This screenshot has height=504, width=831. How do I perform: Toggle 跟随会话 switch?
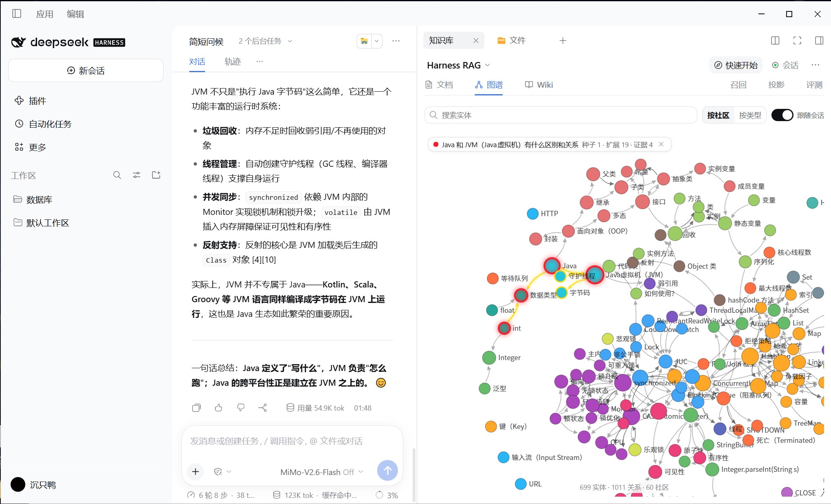point(782,115)
